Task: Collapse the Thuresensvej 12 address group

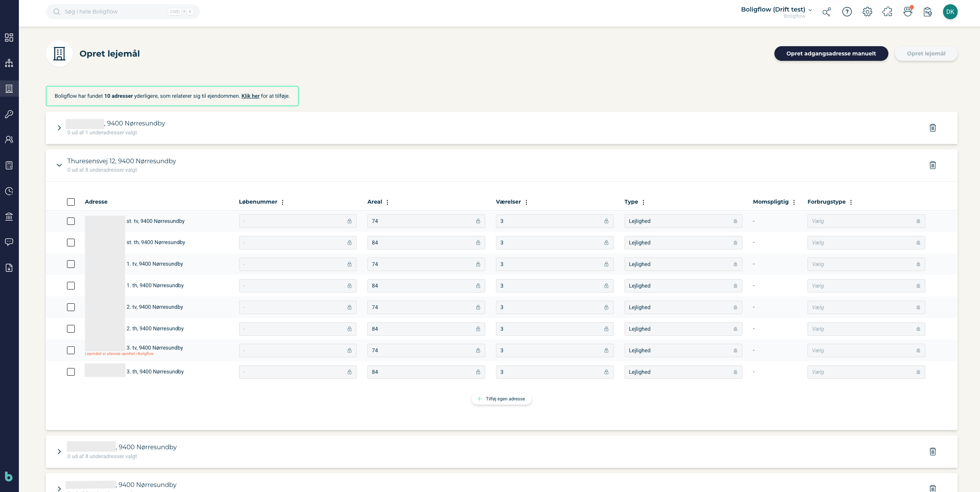Action: click(59, 165)
